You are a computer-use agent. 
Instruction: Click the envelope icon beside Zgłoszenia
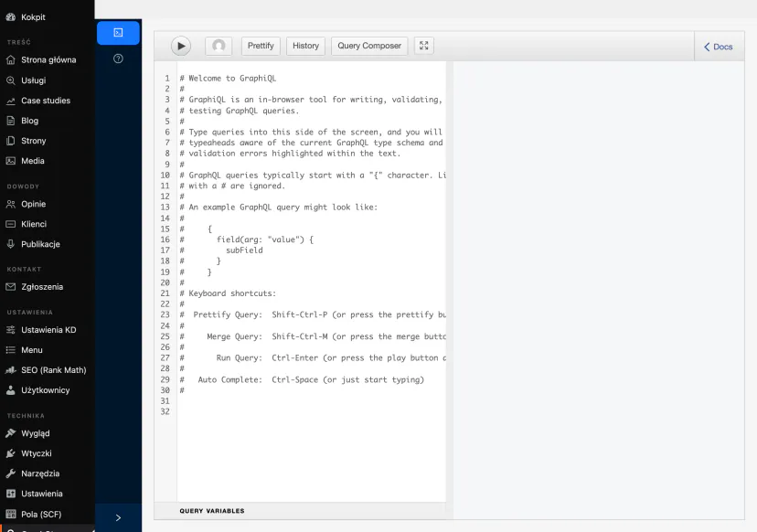pyautogui.click(x=11, y=287)
